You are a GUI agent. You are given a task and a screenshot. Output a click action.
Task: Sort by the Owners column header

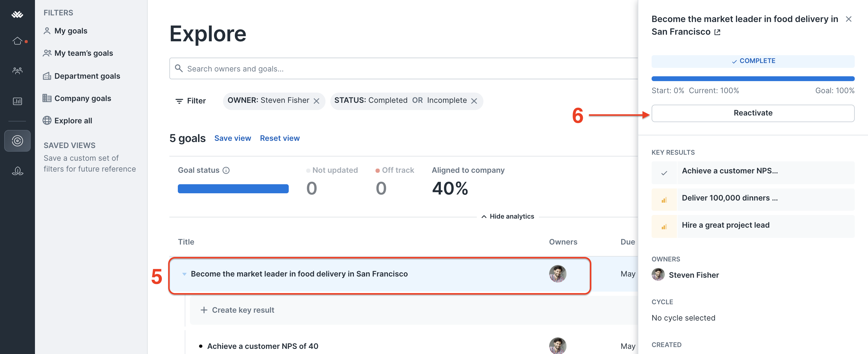pyautogui.click(x=563, y=242)
